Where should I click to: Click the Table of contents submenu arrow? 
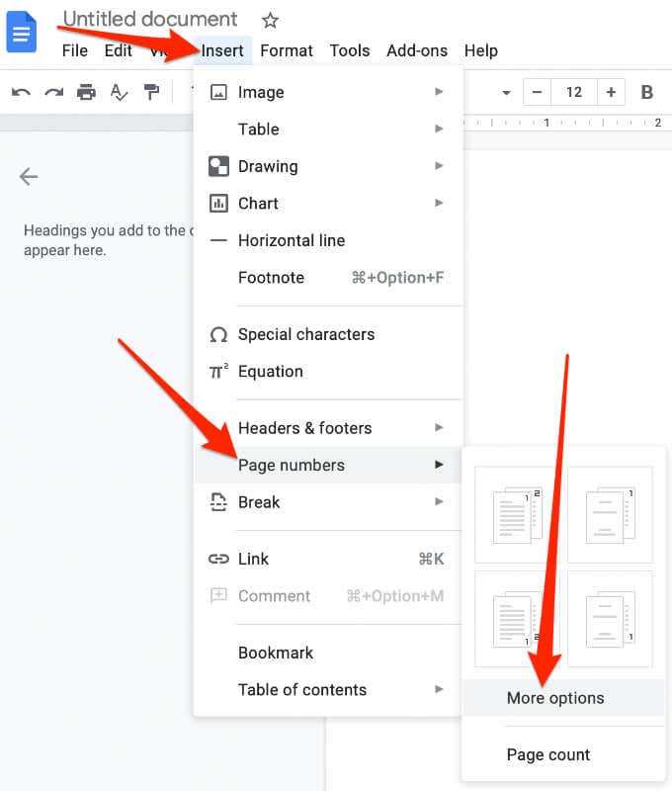(x=439, y=689)
